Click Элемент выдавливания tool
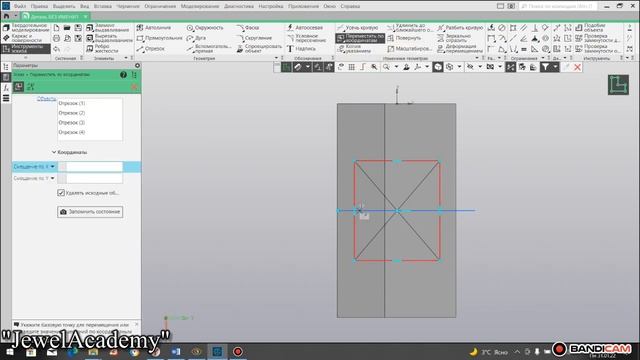Viewport: 640px width, 360px height. (x=107, y=27)
